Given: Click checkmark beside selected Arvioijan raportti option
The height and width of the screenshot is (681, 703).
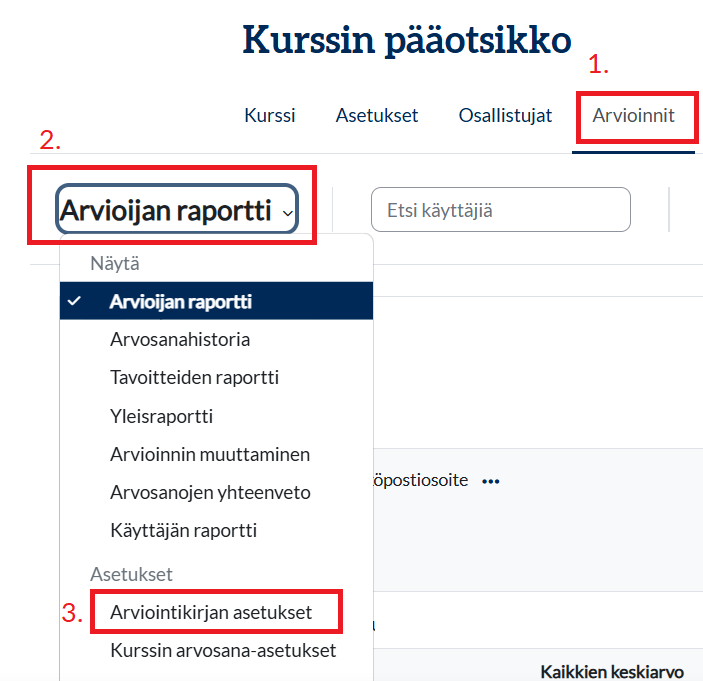Looking at the screenshot, I should coord(75,301).
